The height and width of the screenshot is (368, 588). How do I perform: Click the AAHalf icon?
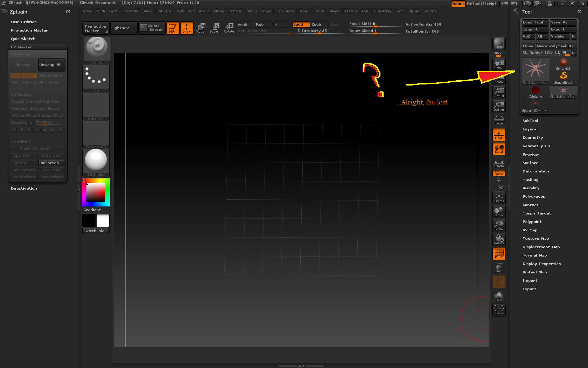499,107
